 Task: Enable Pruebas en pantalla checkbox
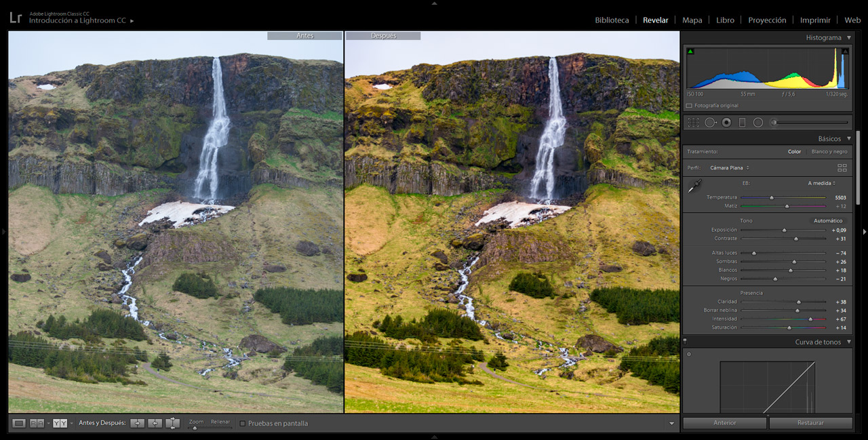(x=243, y=424)
